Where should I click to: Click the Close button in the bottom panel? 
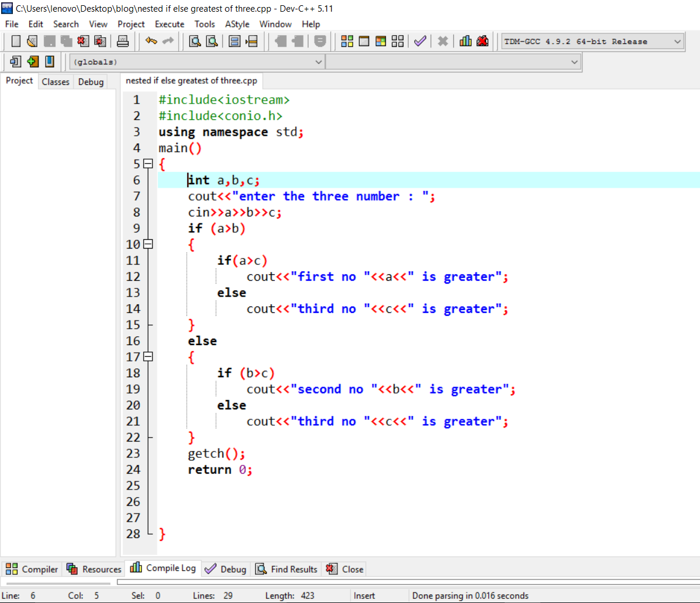pyautogui.click(x=344, y=568)
